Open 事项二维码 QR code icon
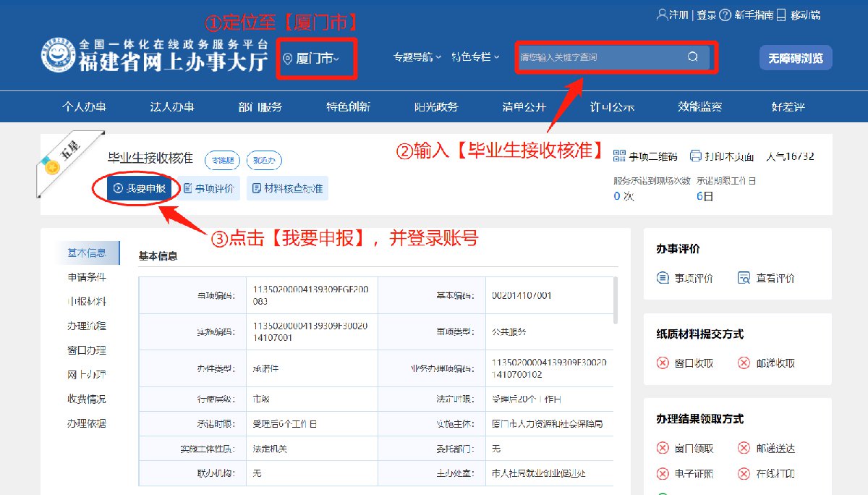 point(619,156)
